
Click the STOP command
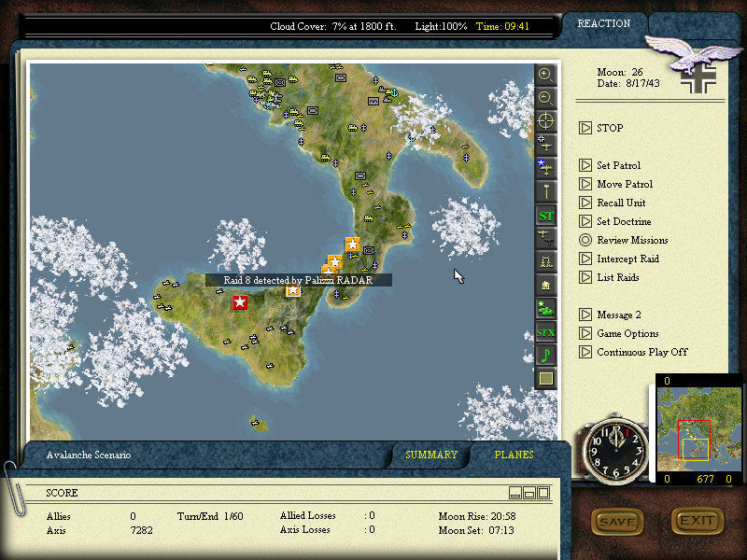[x=601, y=128]
